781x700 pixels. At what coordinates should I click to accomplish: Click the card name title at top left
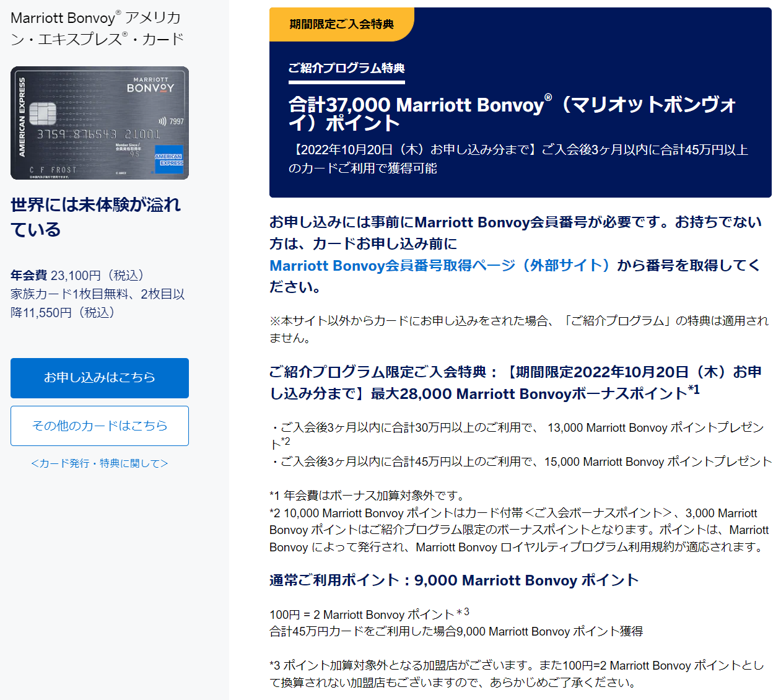click(97, 28)
